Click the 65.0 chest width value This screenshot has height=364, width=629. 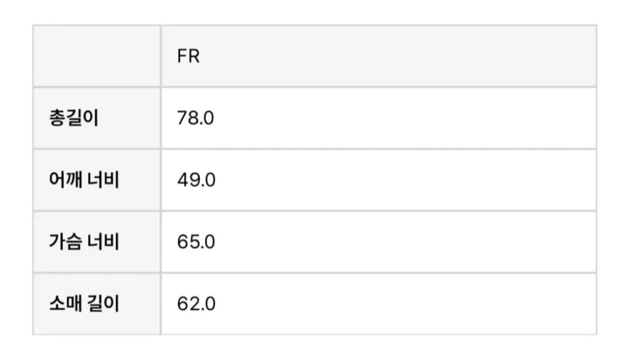click(196, 243)
